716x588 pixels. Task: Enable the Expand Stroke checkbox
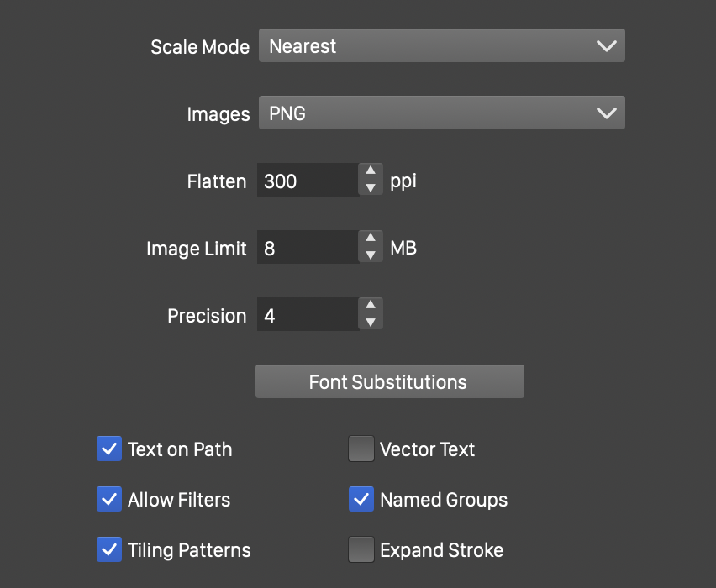pyautogui.click(x=361, y=550)
